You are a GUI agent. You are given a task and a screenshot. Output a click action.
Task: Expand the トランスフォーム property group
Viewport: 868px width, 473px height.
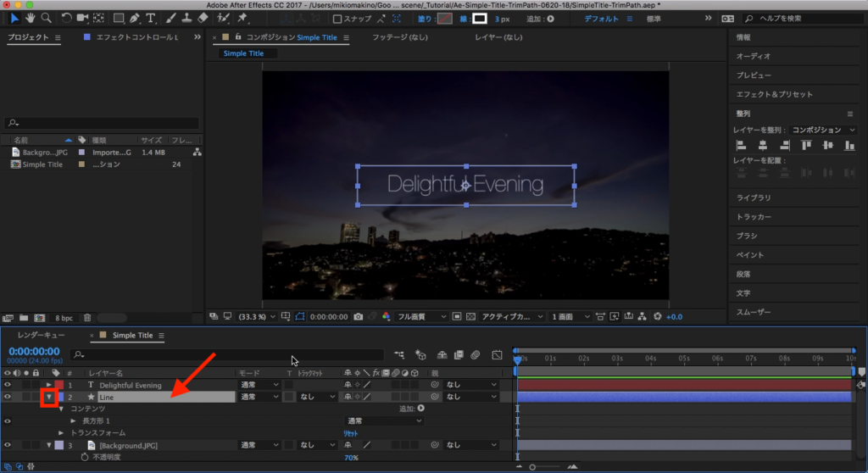[61, 432]
